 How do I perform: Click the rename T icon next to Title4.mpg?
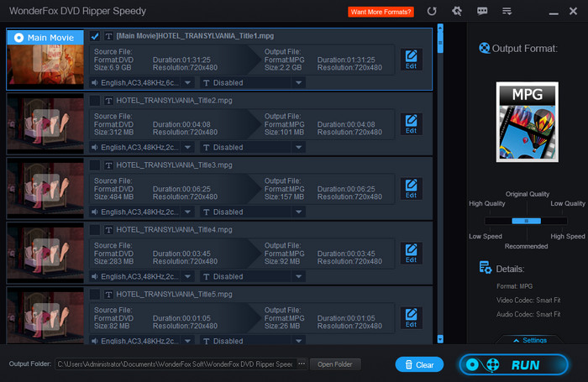tap(108, 229)
